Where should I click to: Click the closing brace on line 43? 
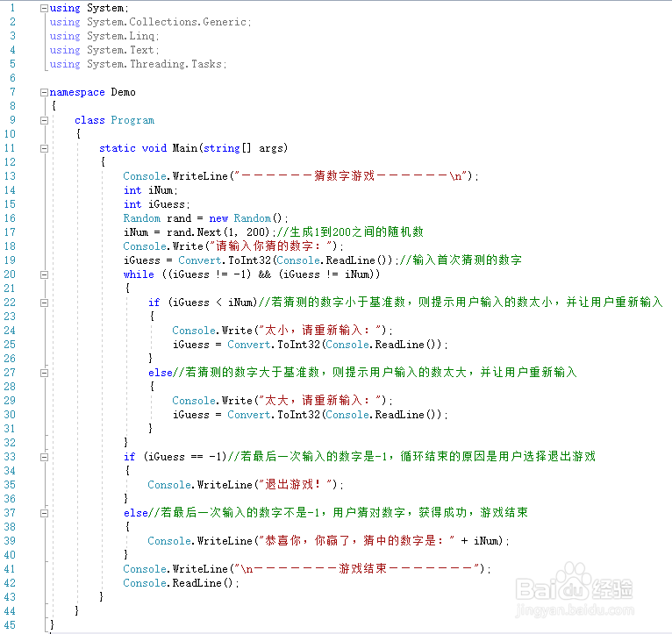pyautogui.click(x=101, y=596)
